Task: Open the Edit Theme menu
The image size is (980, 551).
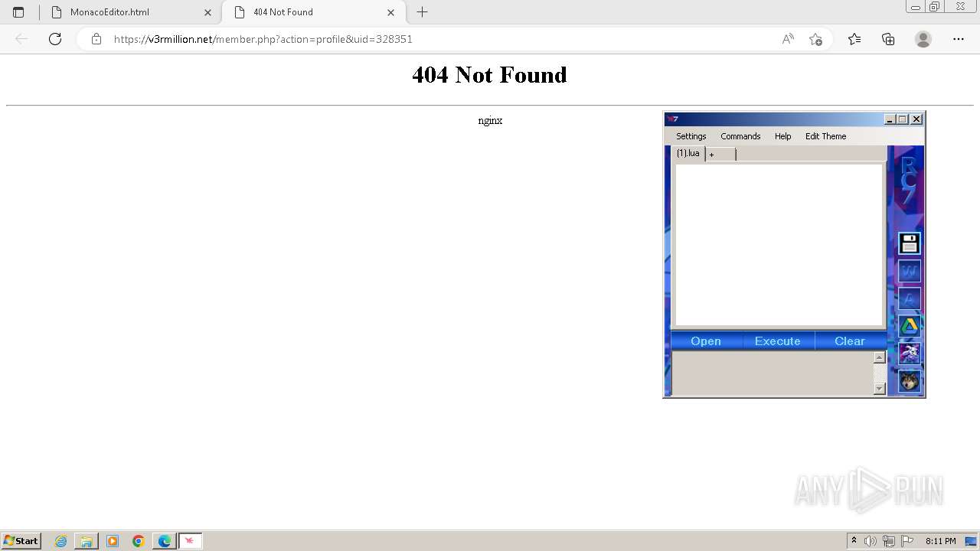Action: pyautogui.click(x=825, y=136)
